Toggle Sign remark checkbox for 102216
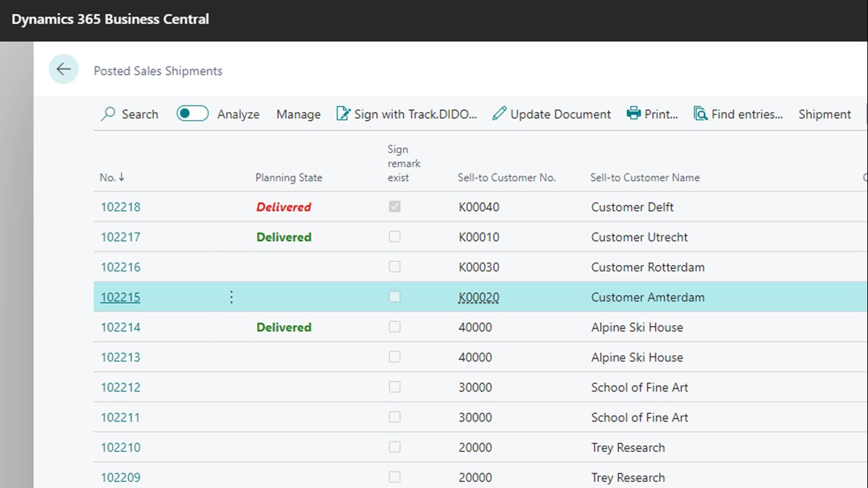Screen dimensions: 868x488 point(395,266)
